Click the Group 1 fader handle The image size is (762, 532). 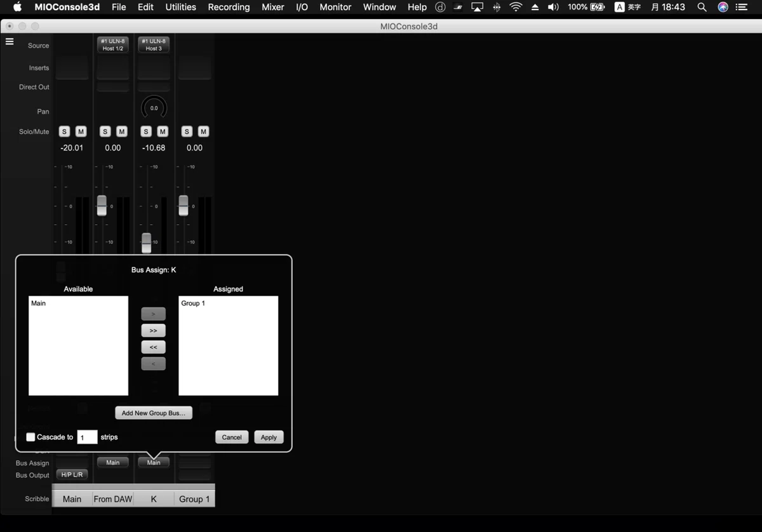[184, 205]
